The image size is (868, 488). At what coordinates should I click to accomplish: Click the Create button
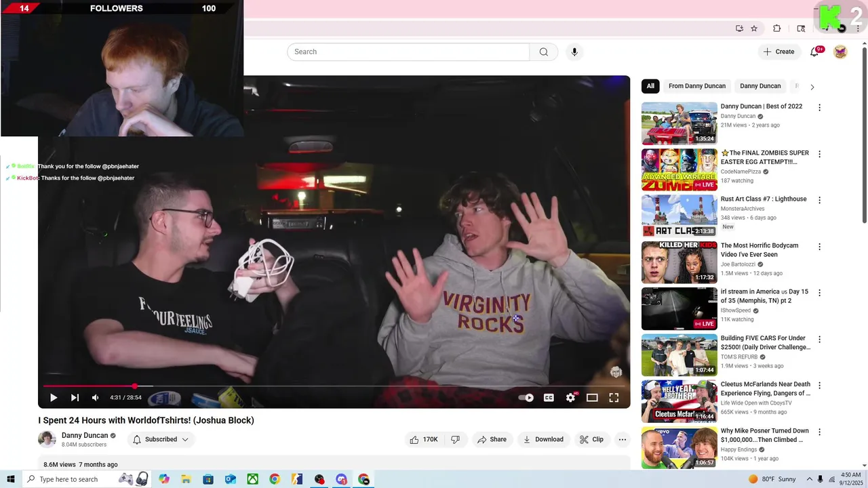pos(778,52)
